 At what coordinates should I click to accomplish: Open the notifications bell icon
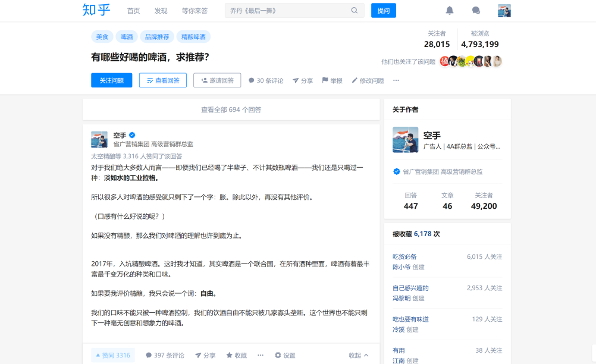450,10
